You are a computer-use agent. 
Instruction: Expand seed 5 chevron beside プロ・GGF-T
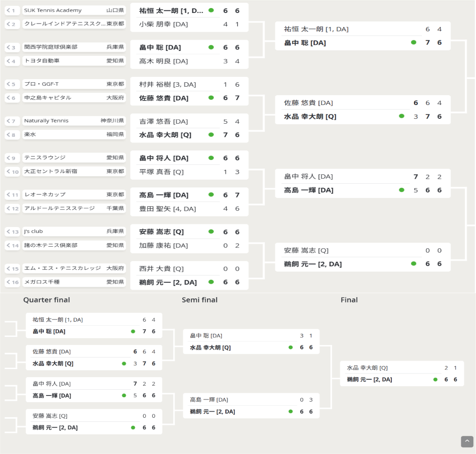[x=12, y=84]
